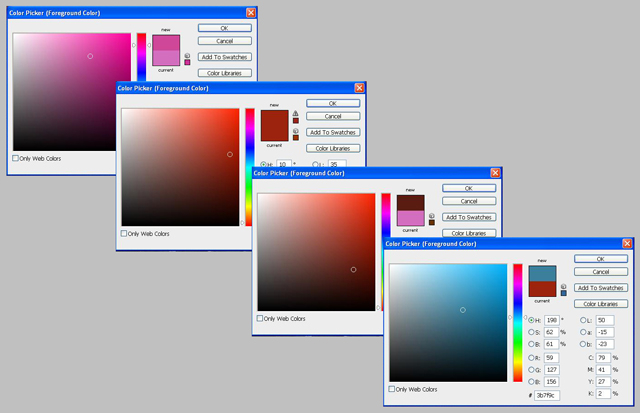Viewport: 640px width, 413px height.
Task: Click the R field showing 59
Action: [551, 357]
